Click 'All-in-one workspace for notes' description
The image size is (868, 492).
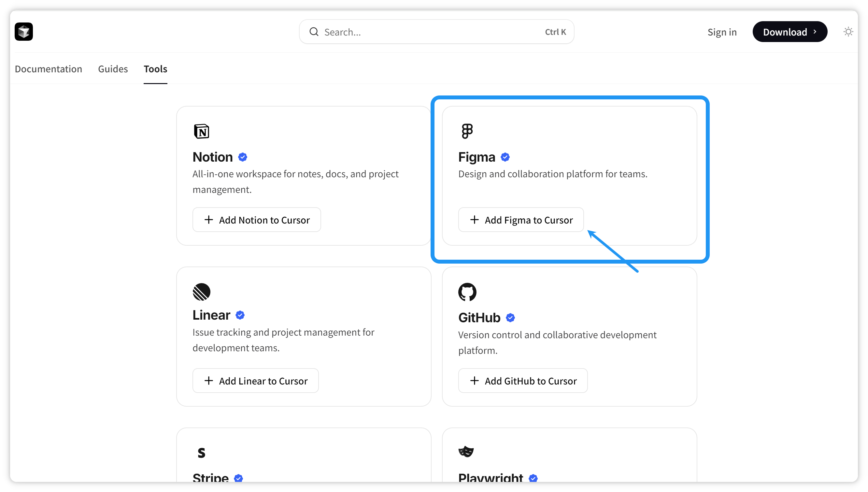point(295,181)
